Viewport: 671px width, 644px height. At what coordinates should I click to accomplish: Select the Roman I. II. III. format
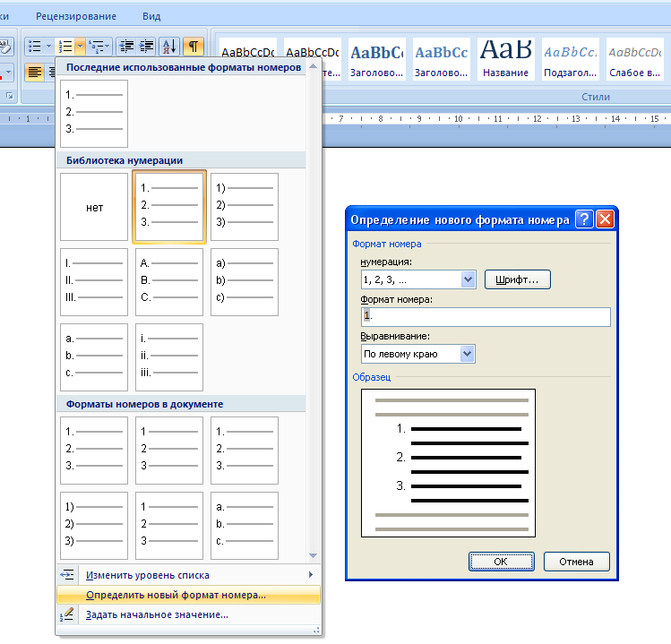point(94,282)
